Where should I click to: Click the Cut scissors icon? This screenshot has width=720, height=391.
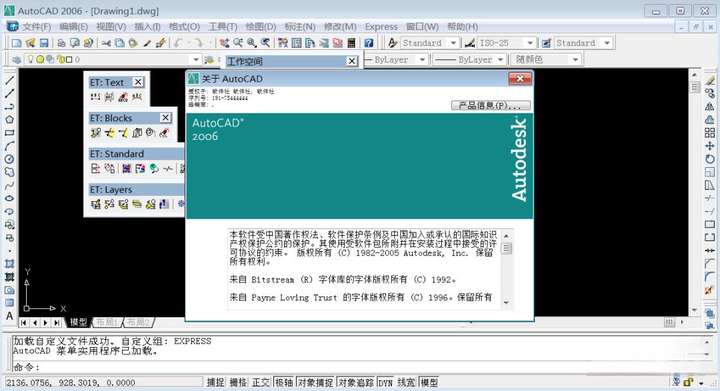pyautogui.click(x=106, y=43)
